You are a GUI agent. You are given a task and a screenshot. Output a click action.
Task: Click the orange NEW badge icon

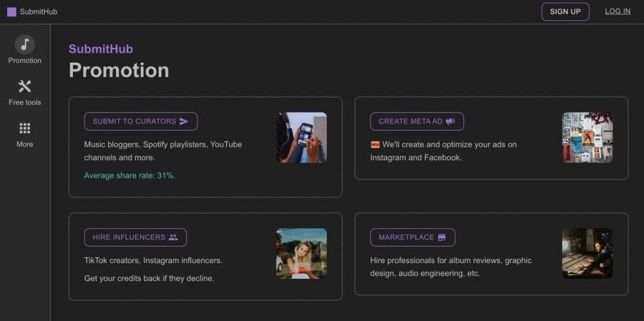point(375,144)
